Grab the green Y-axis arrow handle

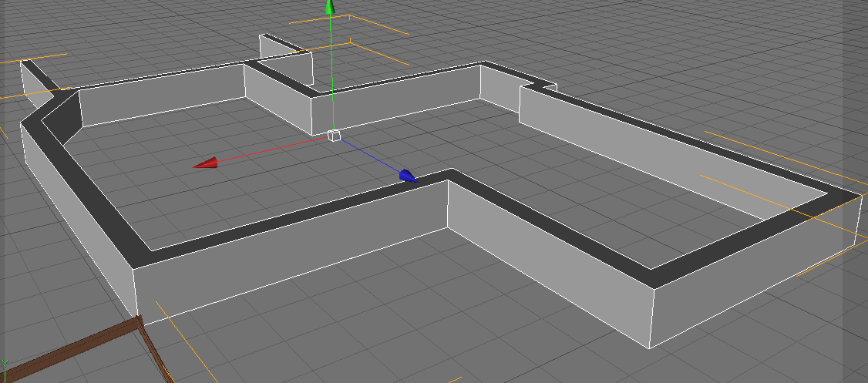click(x=330, y=7)
